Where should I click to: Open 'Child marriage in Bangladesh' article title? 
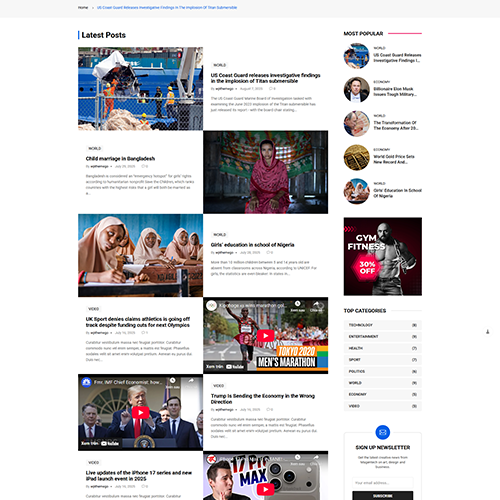coord(120,159)
